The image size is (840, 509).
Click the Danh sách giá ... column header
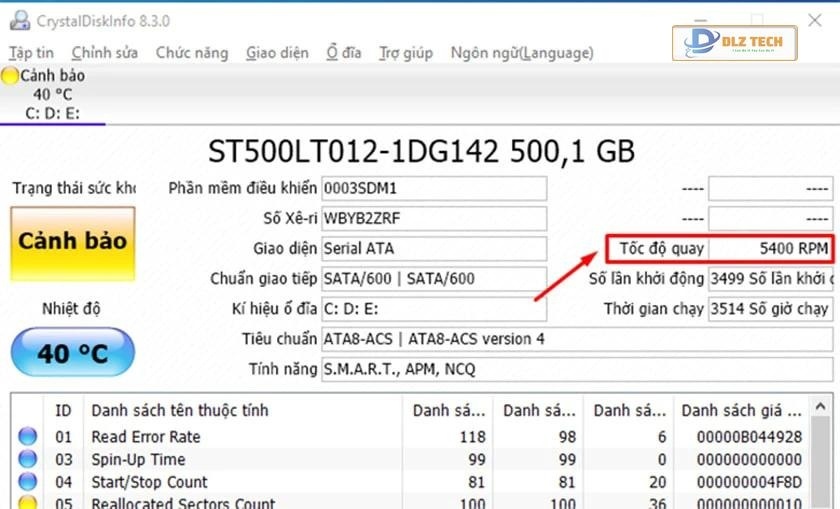(x=742, y=410)
